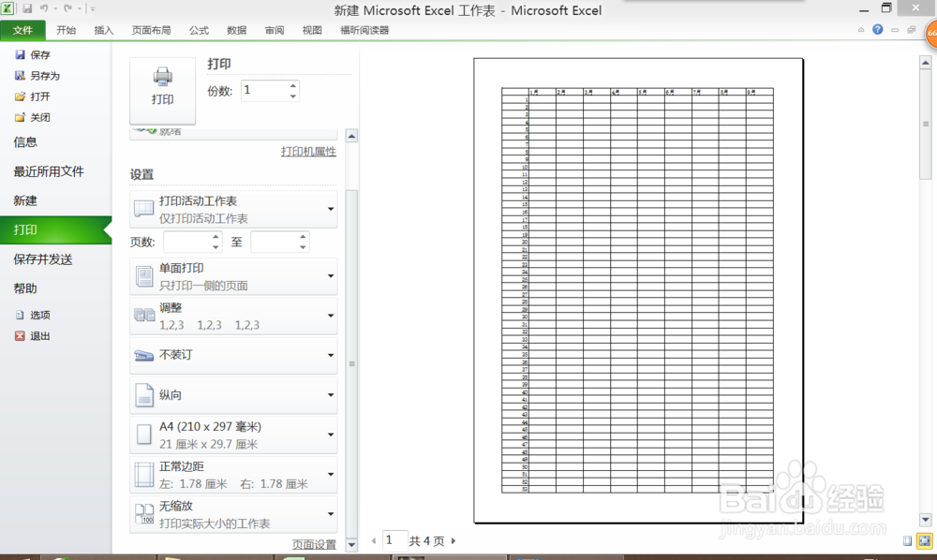The height and width of the screenshot is (560, 937).
Task: Click the Undo icon in title bar
Action: click(x=44, y=8)
